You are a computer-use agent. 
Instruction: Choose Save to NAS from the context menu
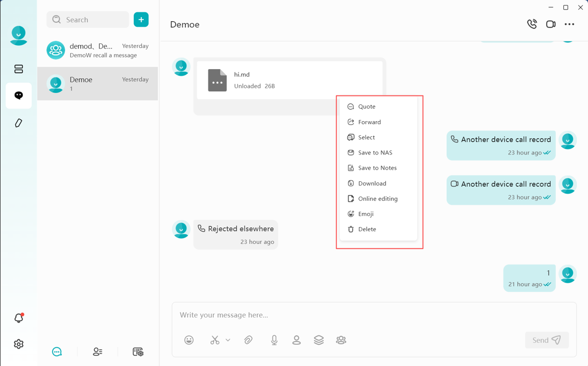(x=378, y=153)
